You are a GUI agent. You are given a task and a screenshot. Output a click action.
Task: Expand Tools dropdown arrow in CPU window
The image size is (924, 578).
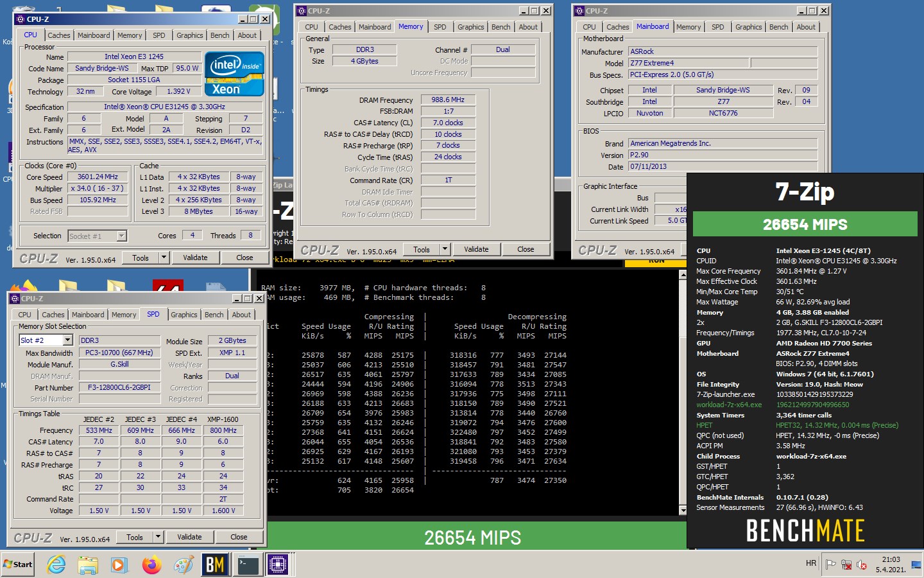coord(164,258)
